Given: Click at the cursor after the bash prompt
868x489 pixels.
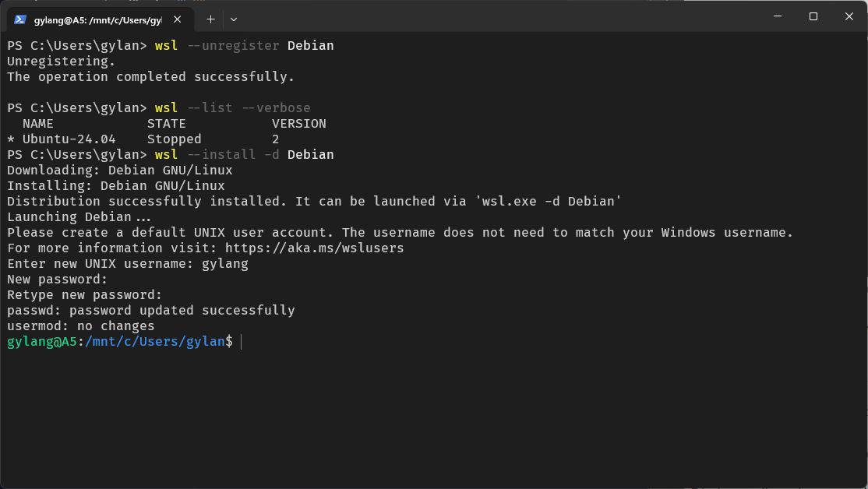Looking at the screenshot, I should (x=242, y=341).
